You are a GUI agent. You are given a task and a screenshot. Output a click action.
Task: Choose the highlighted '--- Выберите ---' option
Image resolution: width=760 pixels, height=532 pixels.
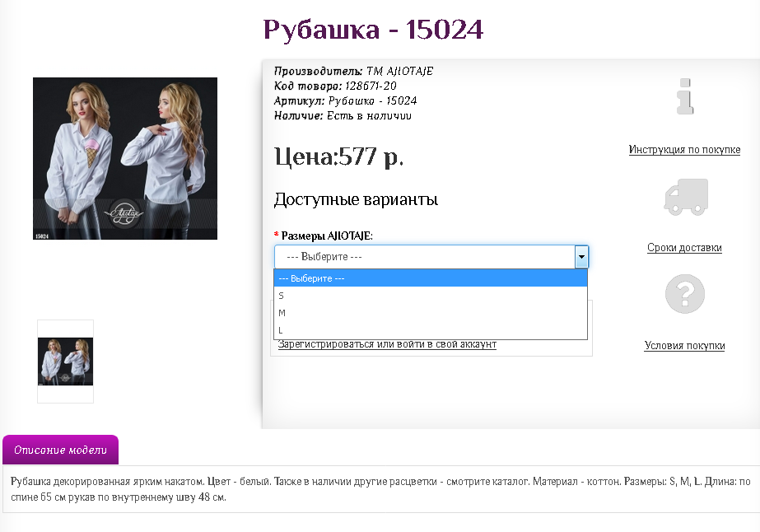(x=431, y=278)
